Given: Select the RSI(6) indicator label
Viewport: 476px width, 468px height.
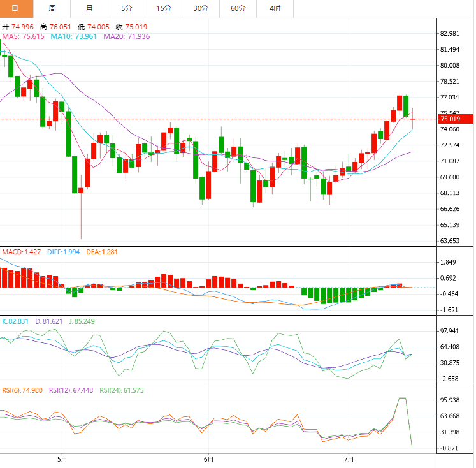Looking at the screenshot, I should [22, 390].
